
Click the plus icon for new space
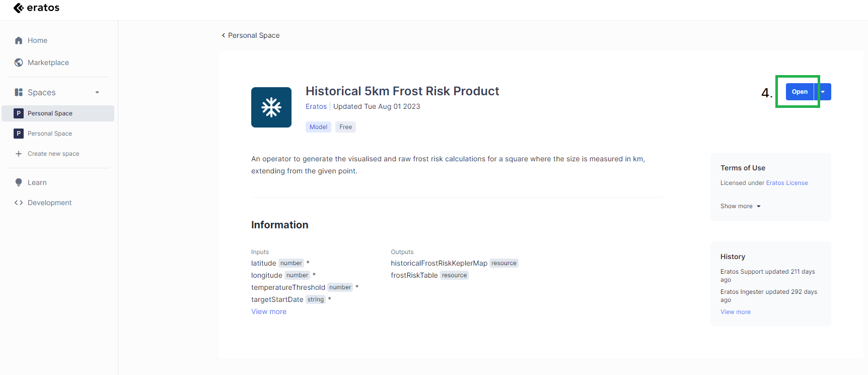pyautogui.click(x=19, y=154)
